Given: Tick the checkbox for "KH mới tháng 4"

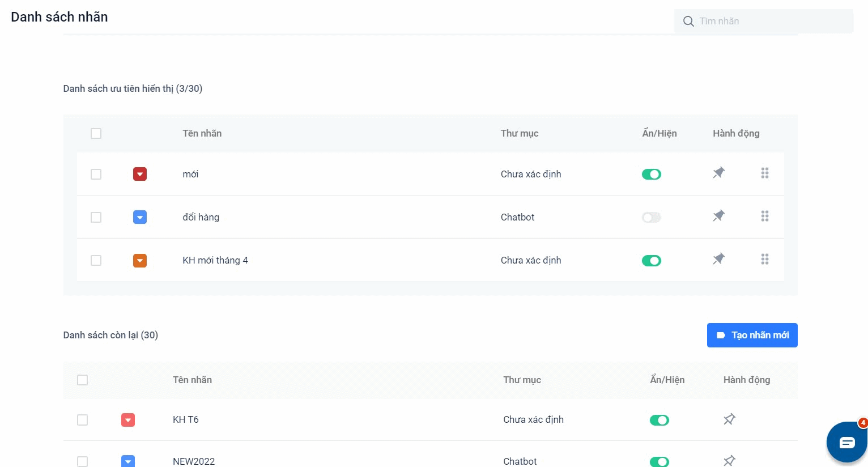Looking at the screenshot, I should coord(96,261).
